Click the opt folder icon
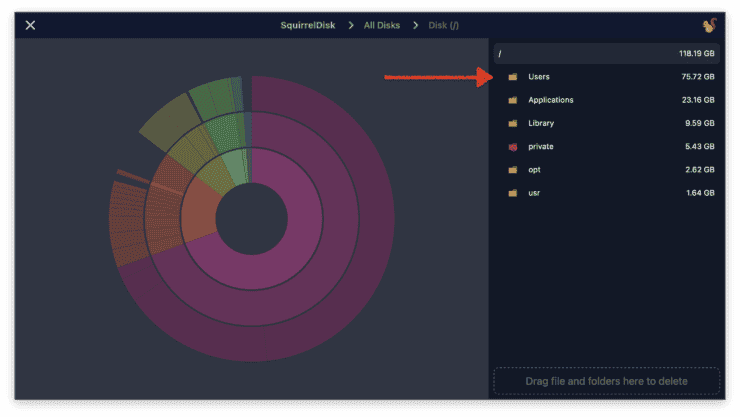 click(513, 170)
